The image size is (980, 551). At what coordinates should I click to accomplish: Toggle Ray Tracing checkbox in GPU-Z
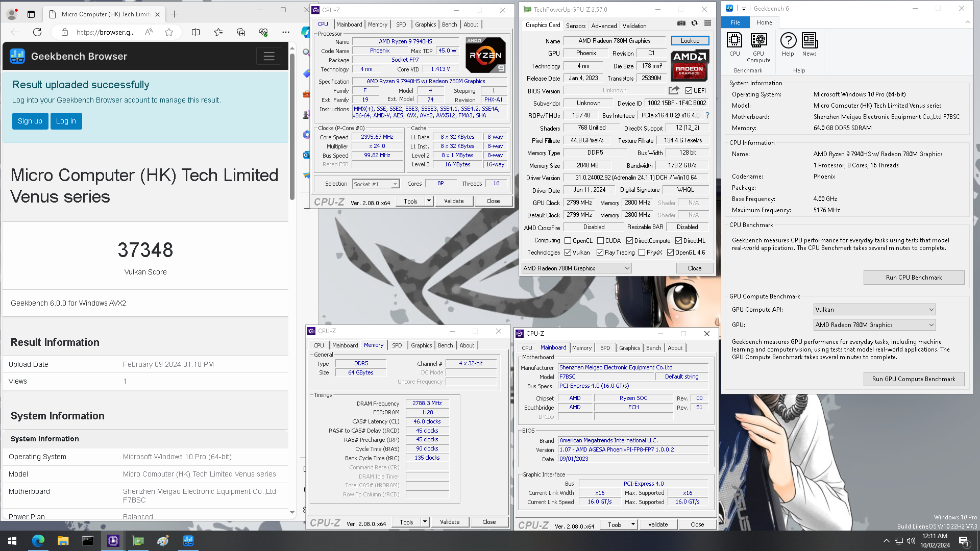(x=600, y=253)
